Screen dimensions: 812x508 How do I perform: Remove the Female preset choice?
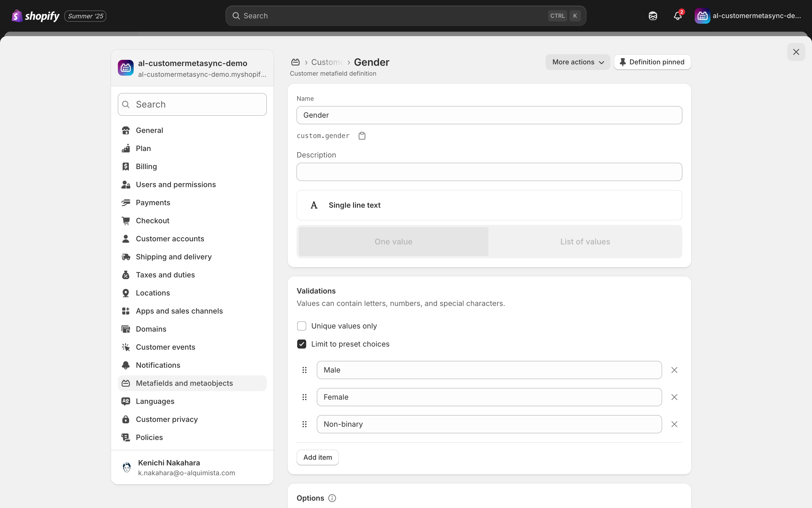click(674, 397)
